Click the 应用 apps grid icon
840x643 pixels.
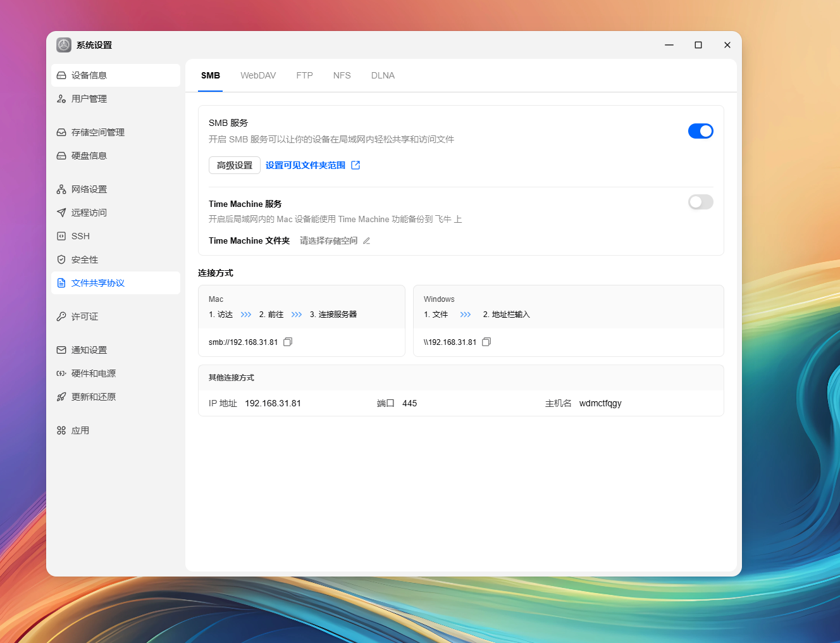coord(61,430)
